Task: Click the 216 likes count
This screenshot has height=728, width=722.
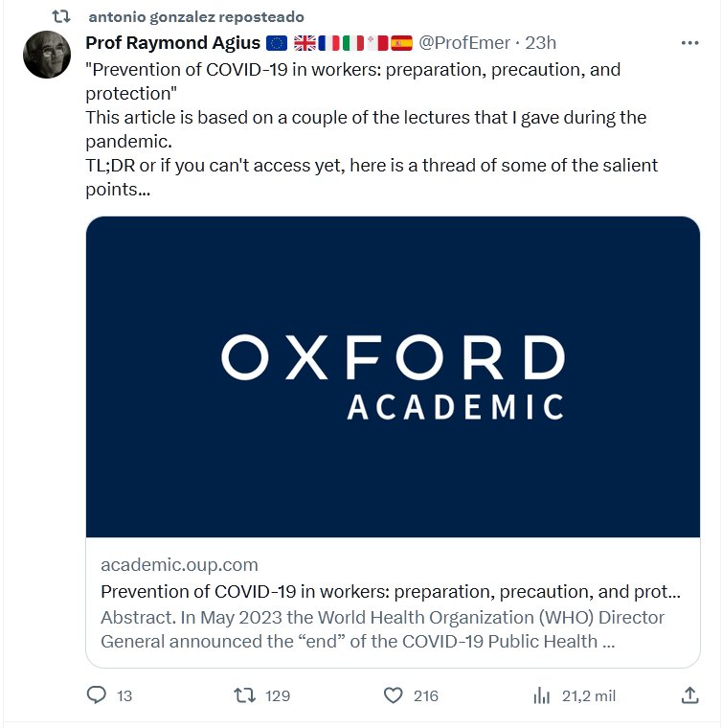Action: pos(425,696)
